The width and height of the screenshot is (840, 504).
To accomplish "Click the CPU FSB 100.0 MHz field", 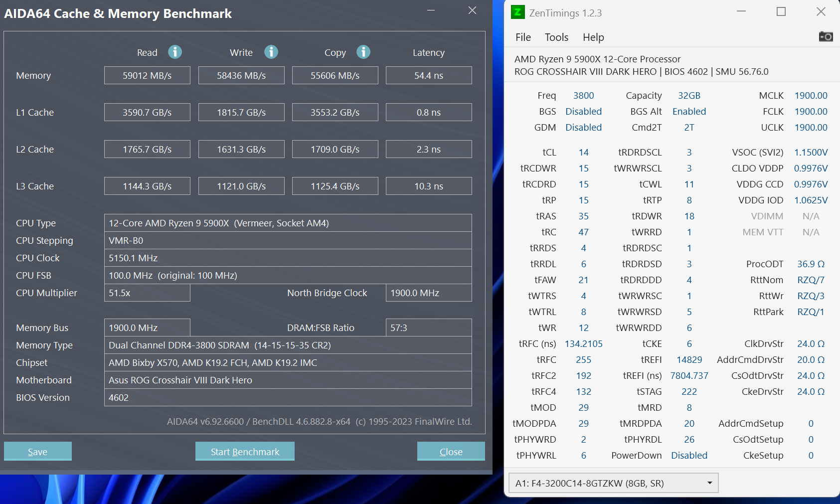I will 288,275.
